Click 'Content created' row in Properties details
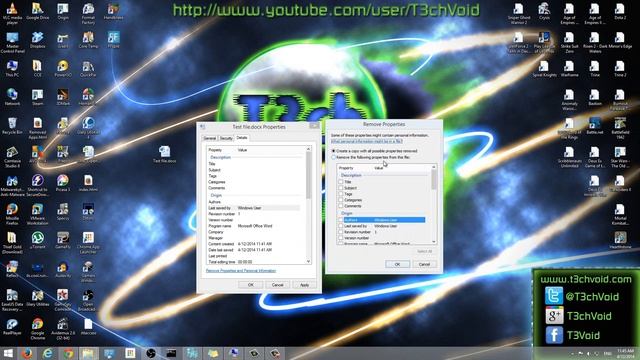 [x=254, y=244]
